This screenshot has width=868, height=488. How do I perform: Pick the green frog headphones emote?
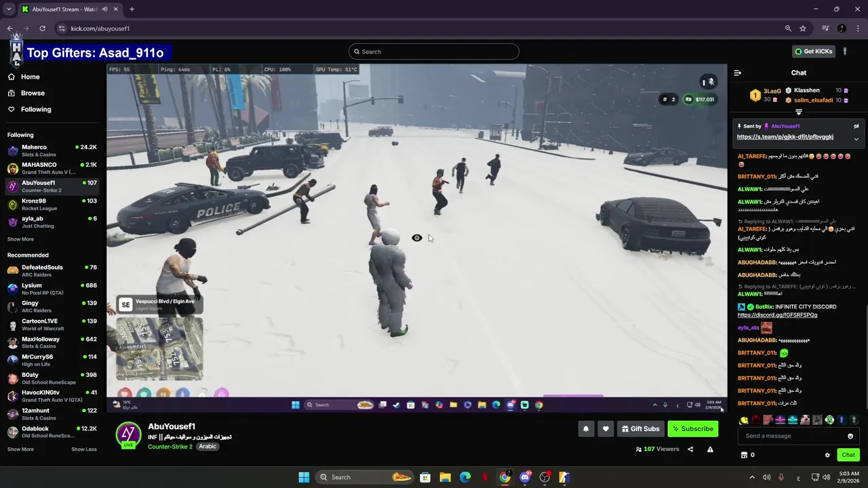click(829, 420)
